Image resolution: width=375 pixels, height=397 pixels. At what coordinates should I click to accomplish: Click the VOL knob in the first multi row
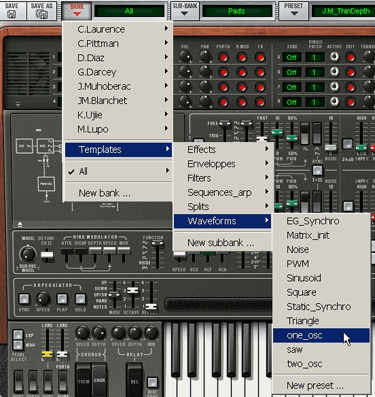coord(185,56)
